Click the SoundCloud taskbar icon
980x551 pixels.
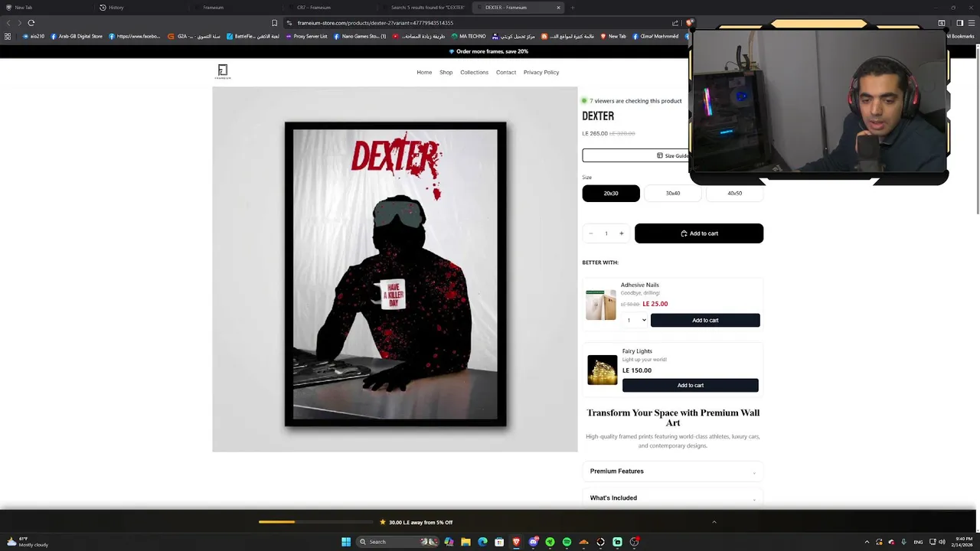click(583, 542)
